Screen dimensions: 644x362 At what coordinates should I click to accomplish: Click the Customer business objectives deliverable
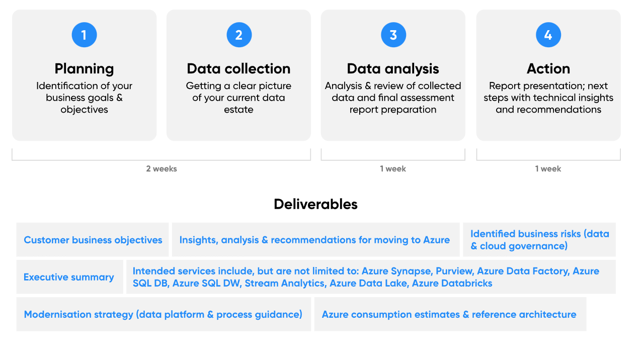click(x=93, y=240)
